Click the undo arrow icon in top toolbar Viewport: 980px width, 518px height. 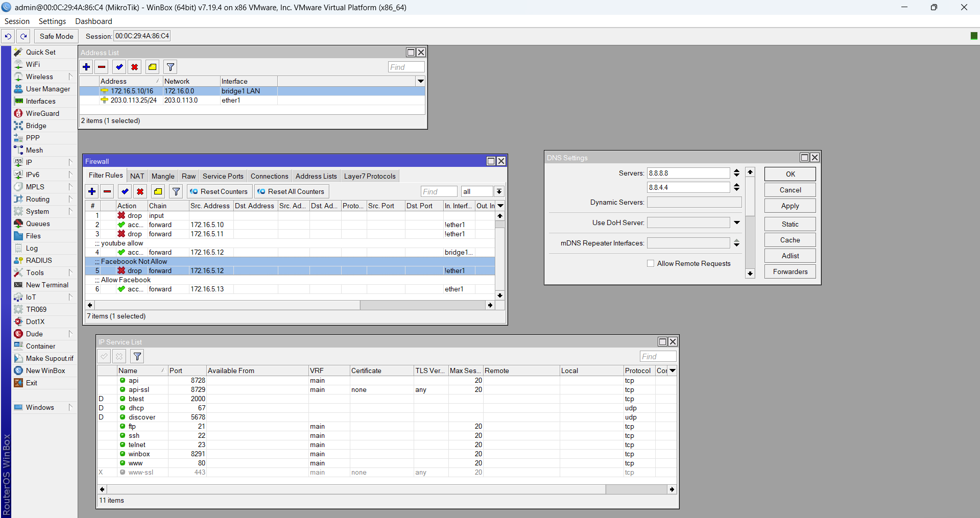[x=8, y=36]
